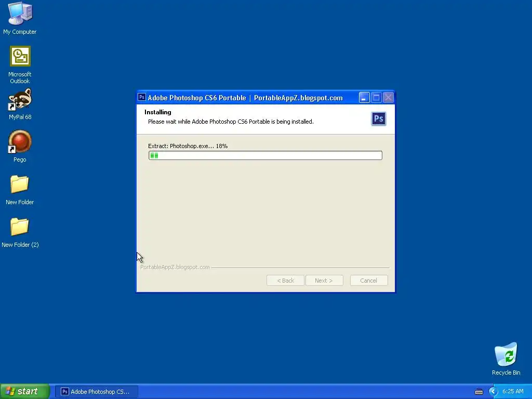This screenshot has width=532, height=399.
Task: Click the installation progress bar
Action: point(265,155)
